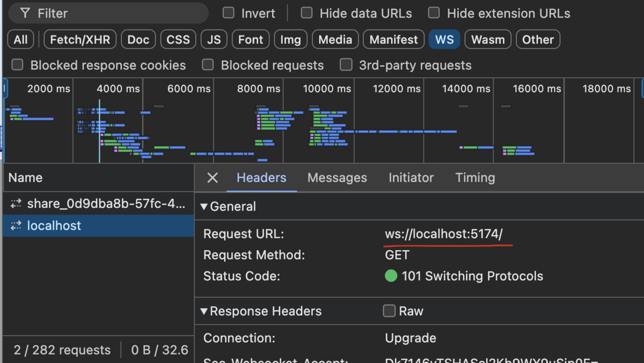This screenshot has width=644, height=363.
Task: Enable Blocked response cookies filter
Action: 18,66
